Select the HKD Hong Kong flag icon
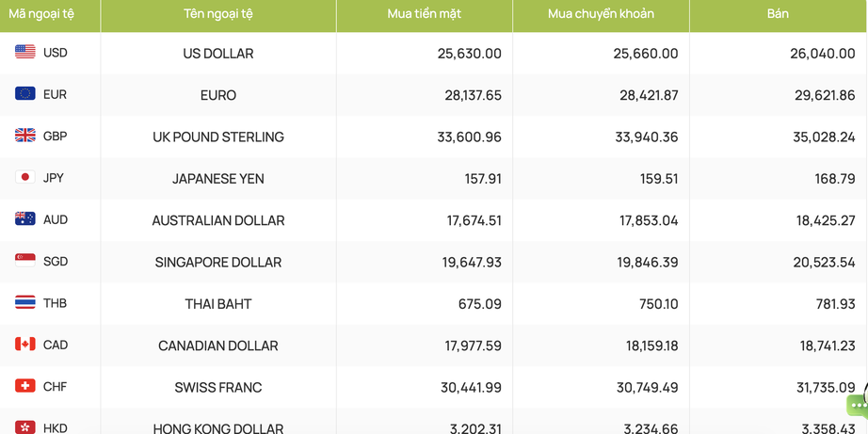The height and width of the screenshot is (434, 868). point(24,427)
